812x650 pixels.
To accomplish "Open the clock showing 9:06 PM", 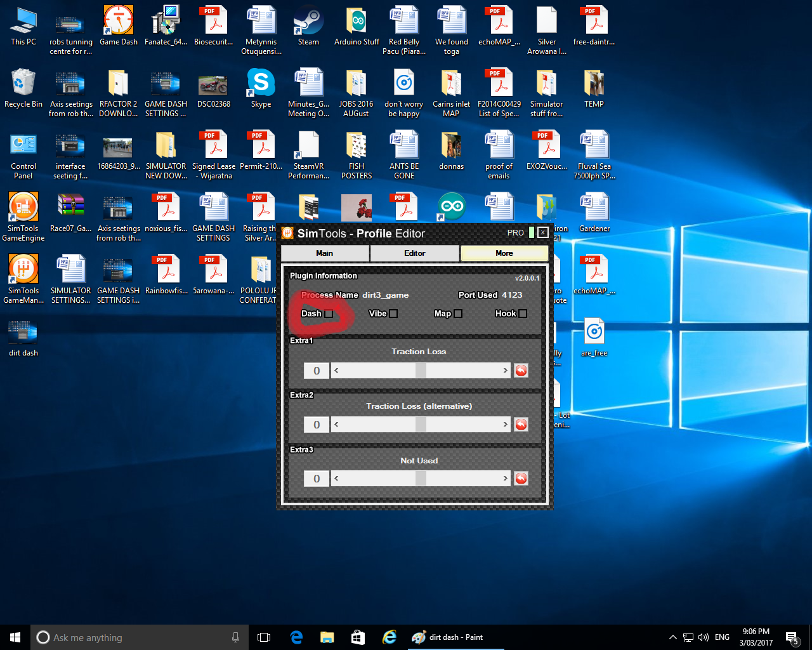I will [756, 637].
